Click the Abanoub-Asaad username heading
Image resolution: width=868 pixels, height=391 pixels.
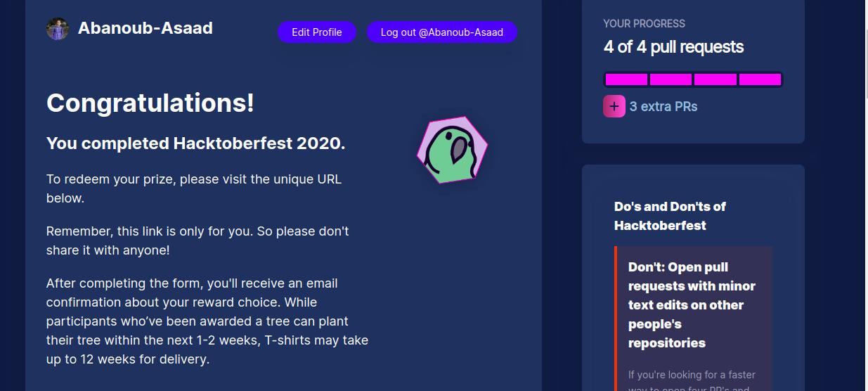[x=145, y=28]
